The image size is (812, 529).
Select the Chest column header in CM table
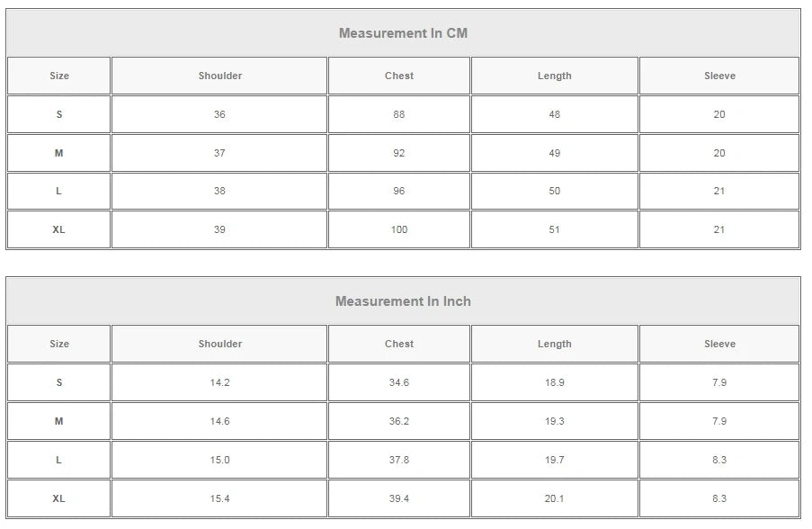[398, 76]
